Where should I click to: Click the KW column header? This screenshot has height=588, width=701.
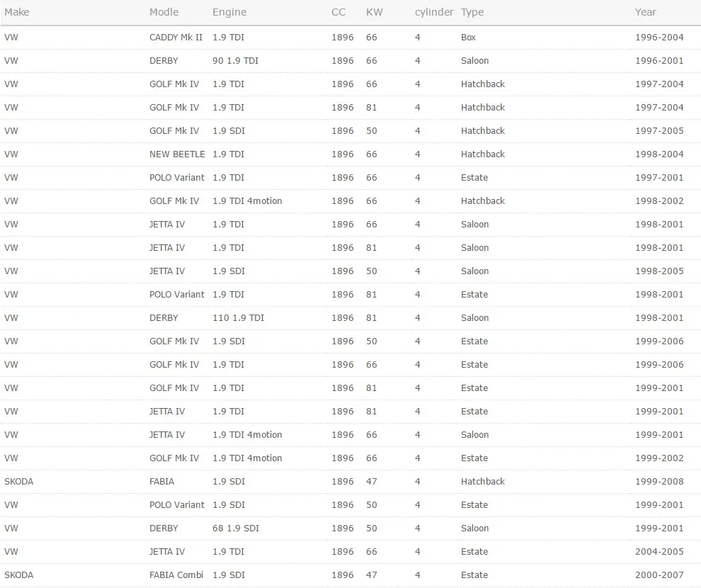(374, 12)
